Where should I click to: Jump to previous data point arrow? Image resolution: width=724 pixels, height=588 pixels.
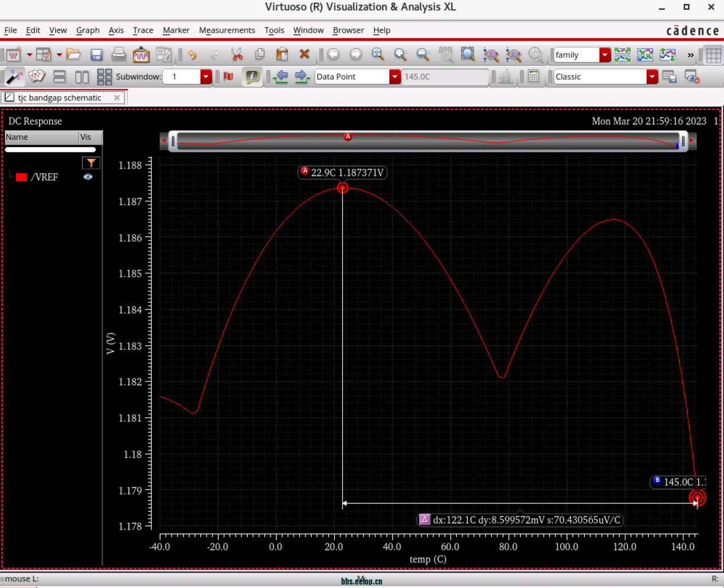(x=281, y=76)
